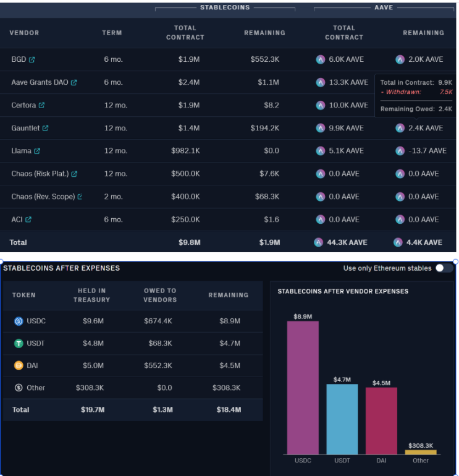This screenshot has width=459, height=476.
Task: Click the DAI token icon
Action: click(19, 366)
